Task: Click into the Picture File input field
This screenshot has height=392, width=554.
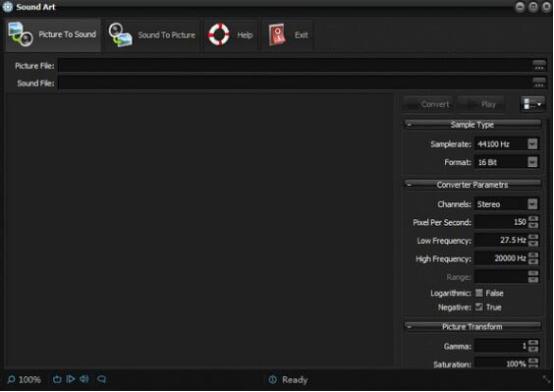Action: coord(294,66)
